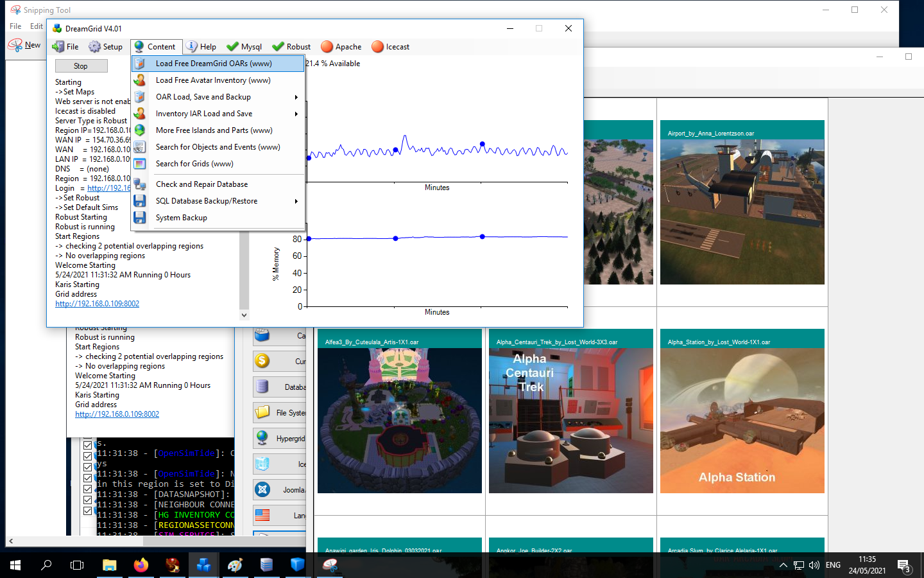Select Search for Grids (www)
The image size is (924, 578).
[x=218, y=164]
